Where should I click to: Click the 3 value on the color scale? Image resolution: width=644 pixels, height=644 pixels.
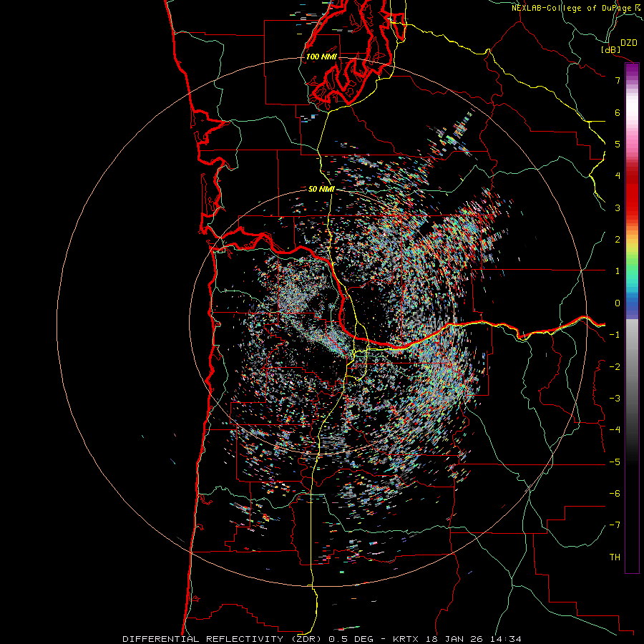pyautogui.click(x=618, y=208)
